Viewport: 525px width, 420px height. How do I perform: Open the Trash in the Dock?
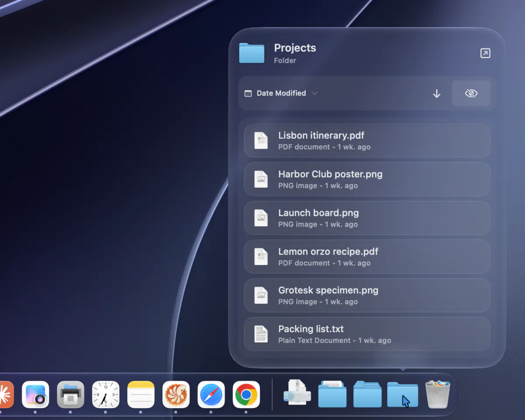438,394
